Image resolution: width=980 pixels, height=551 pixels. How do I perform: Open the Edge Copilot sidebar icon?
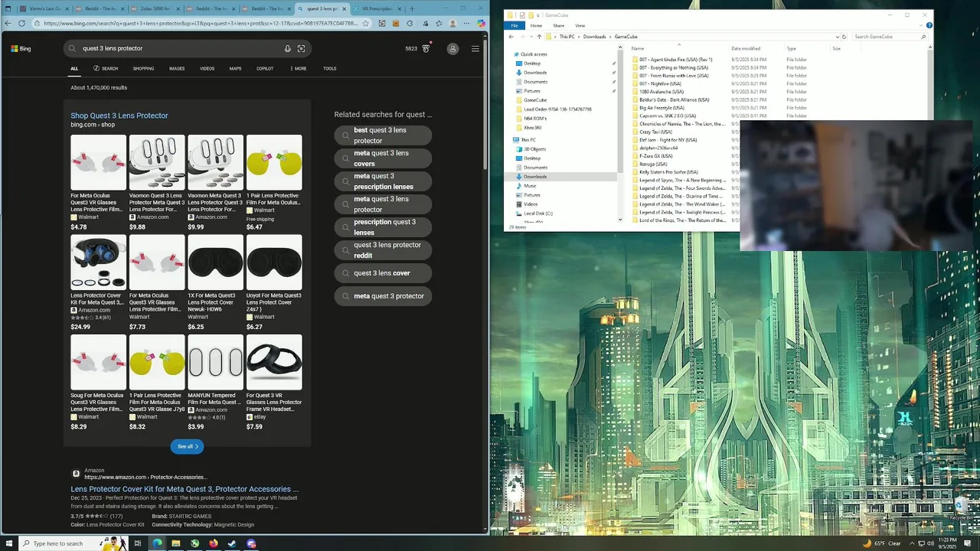(x=482, y=23)
